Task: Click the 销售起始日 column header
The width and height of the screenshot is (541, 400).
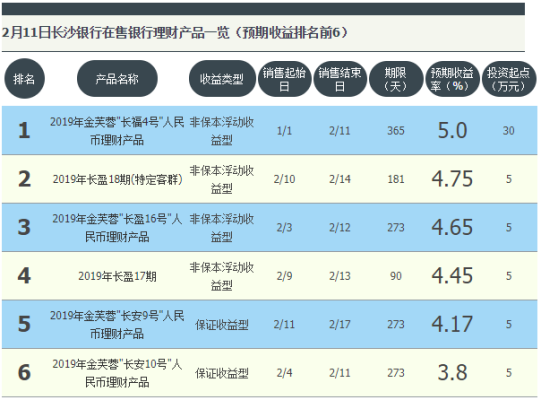Action: (284, 79)
